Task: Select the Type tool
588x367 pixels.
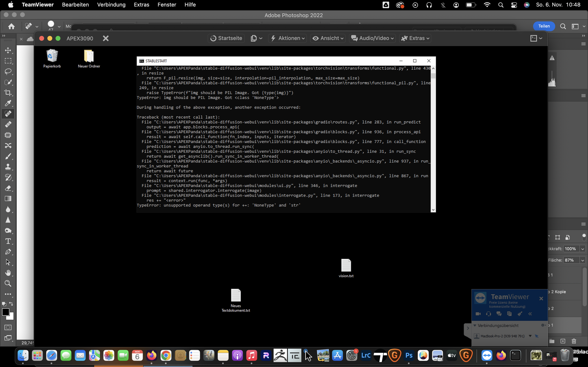Action: pos(8,241)
